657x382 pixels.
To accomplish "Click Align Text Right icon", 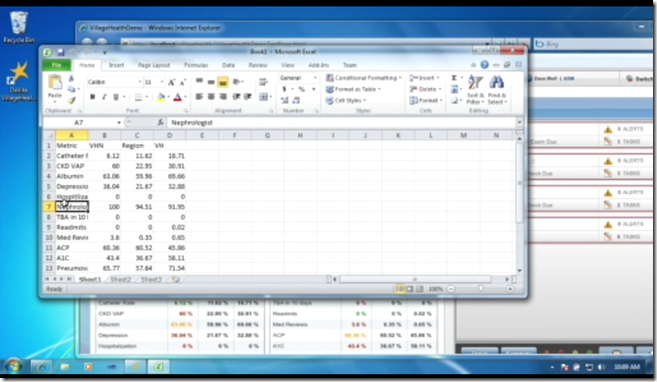I will tap(223, 97).
